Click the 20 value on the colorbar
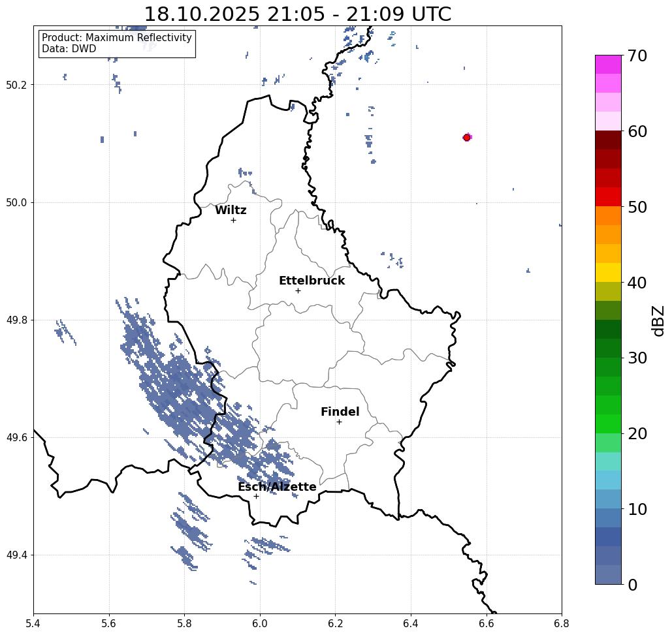The width and height of the screenshot is (672, 635). click(x=637, y=434)
